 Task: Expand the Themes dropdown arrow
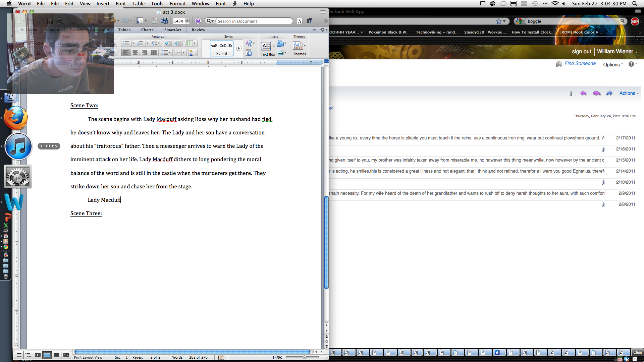[x=305, y=46]
